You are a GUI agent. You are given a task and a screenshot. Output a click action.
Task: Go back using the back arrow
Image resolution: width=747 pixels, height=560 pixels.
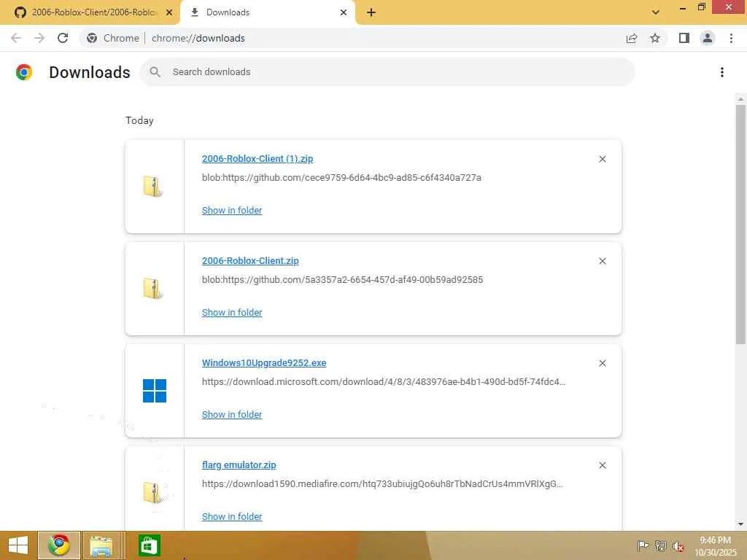[x=16, y=38]
